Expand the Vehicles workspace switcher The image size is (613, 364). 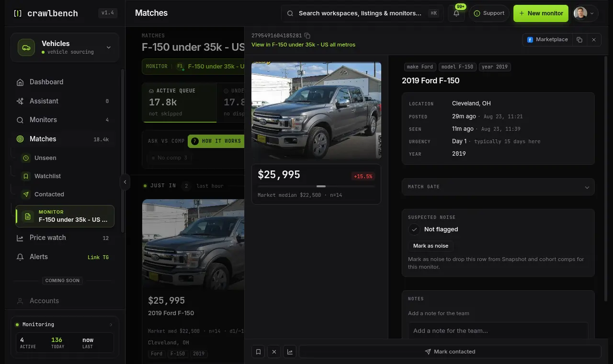(x=65, y=47)
